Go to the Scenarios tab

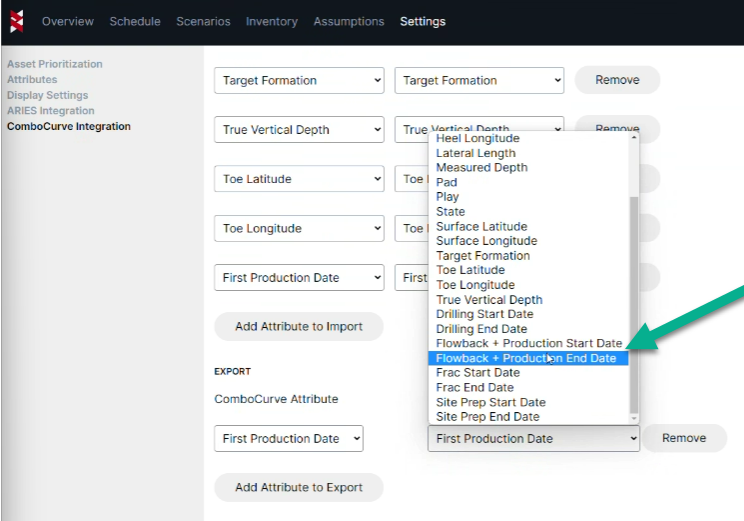pos(203,21)
